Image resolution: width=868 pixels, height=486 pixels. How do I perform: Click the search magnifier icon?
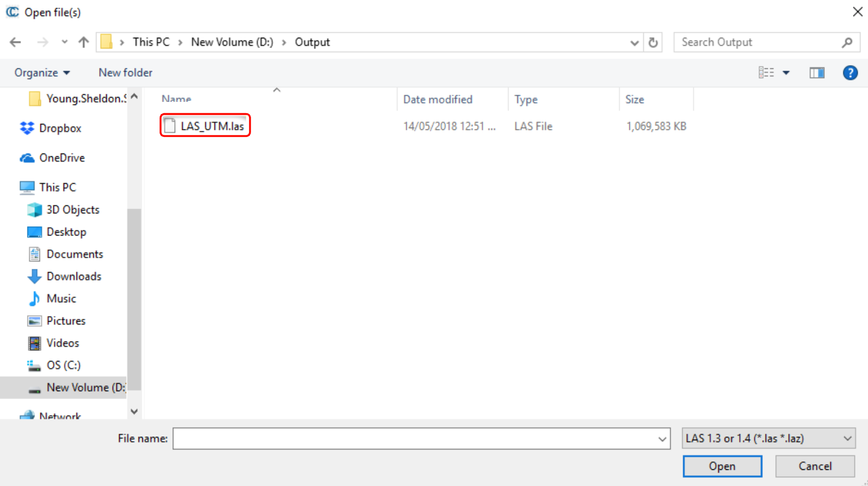point(846,42)
